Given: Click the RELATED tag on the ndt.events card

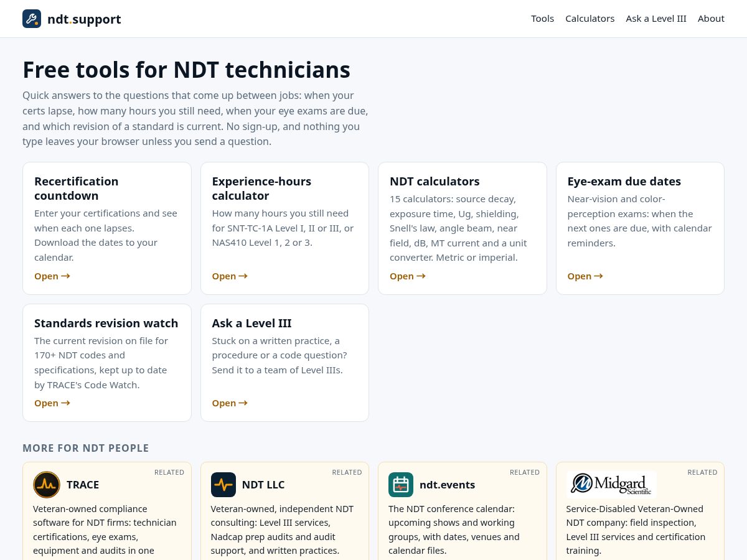Looking at the screenshot, I should click(525, 472).
